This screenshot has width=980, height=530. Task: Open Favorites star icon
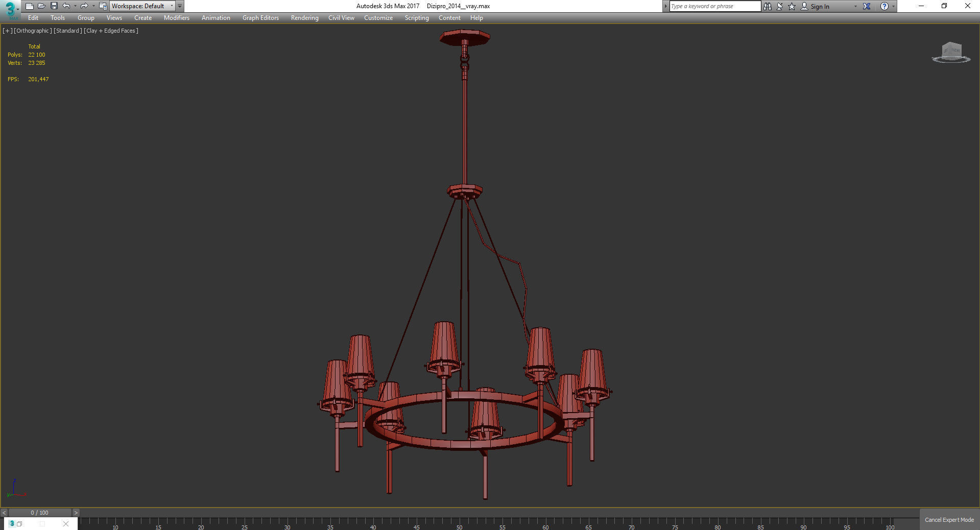(792, 6)
